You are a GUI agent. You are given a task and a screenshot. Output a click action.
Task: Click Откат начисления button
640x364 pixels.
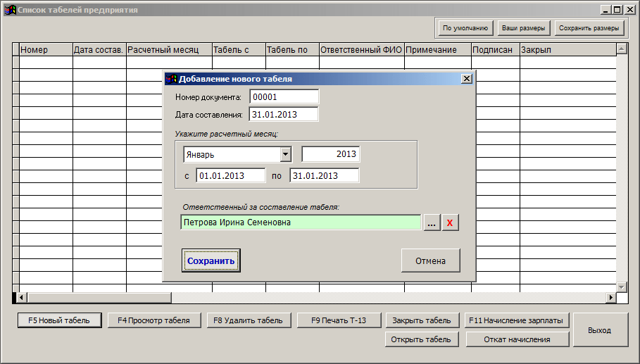click(517, 339)
